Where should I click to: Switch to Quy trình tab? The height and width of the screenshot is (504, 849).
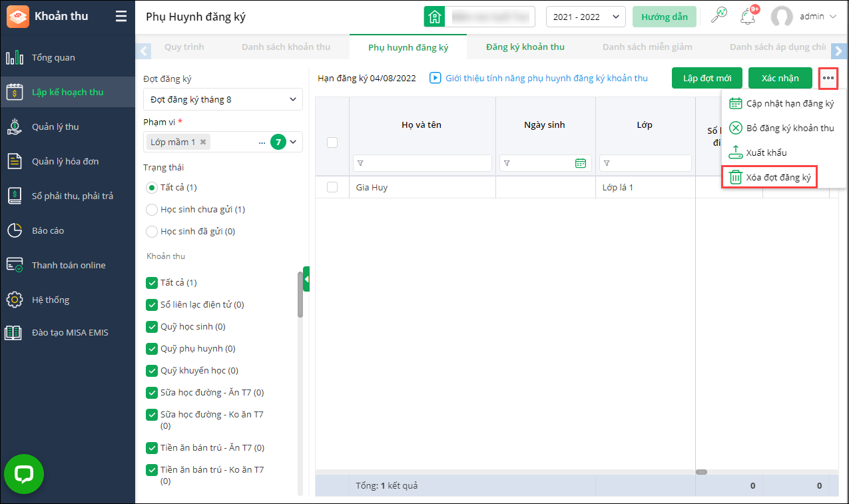coord(184,47)
